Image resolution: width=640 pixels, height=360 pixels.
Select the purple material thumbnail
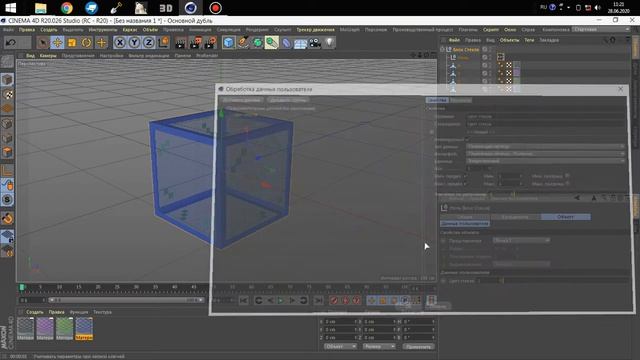click(x=45, y=329)
